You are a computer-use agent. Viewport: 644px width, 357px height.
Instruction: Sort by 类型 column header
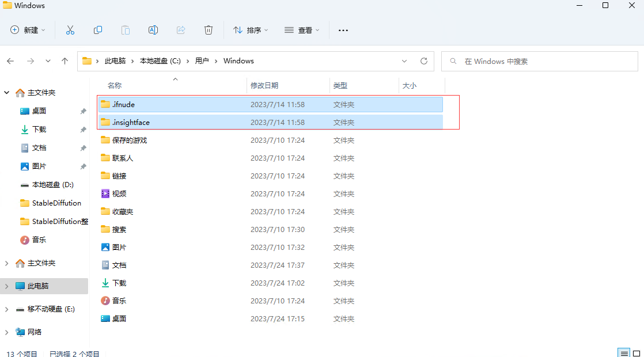pos(340,85)
